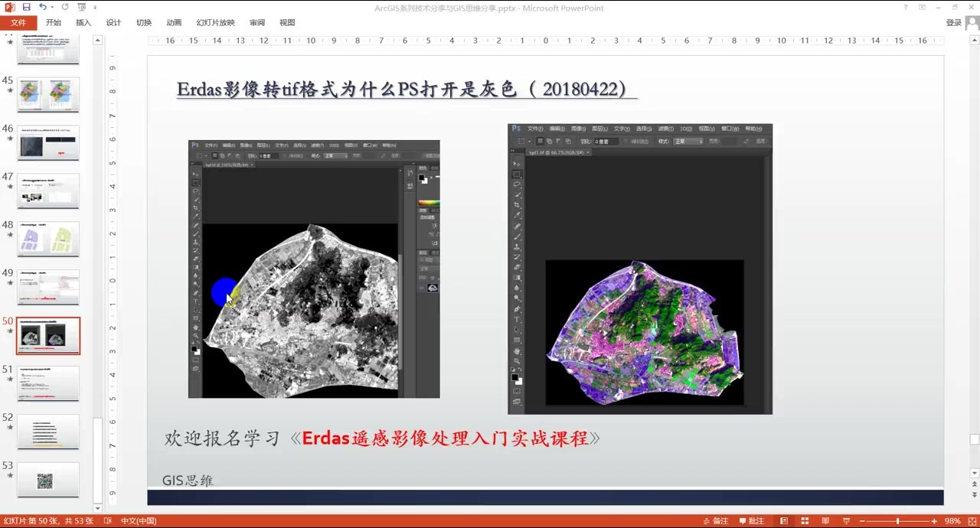This screenshot has height=528, width=980.
Task: Switch to the 视图 (View) ribbon tab
Action: pos(287,23)
